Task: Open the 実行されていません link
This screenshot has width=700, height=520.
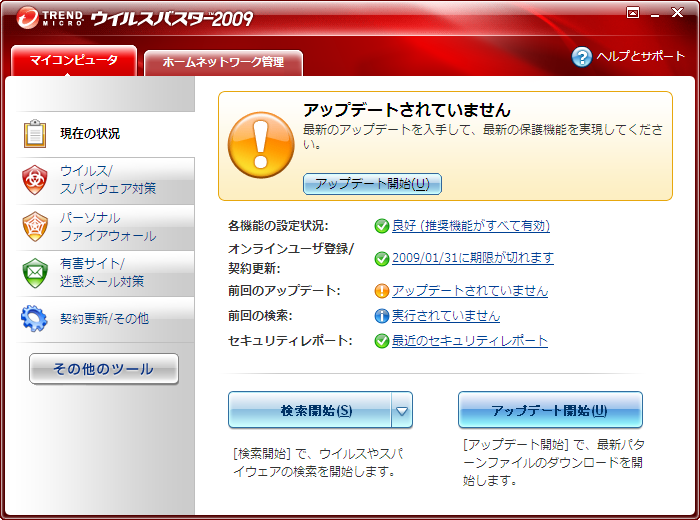Action: (446, 316)
